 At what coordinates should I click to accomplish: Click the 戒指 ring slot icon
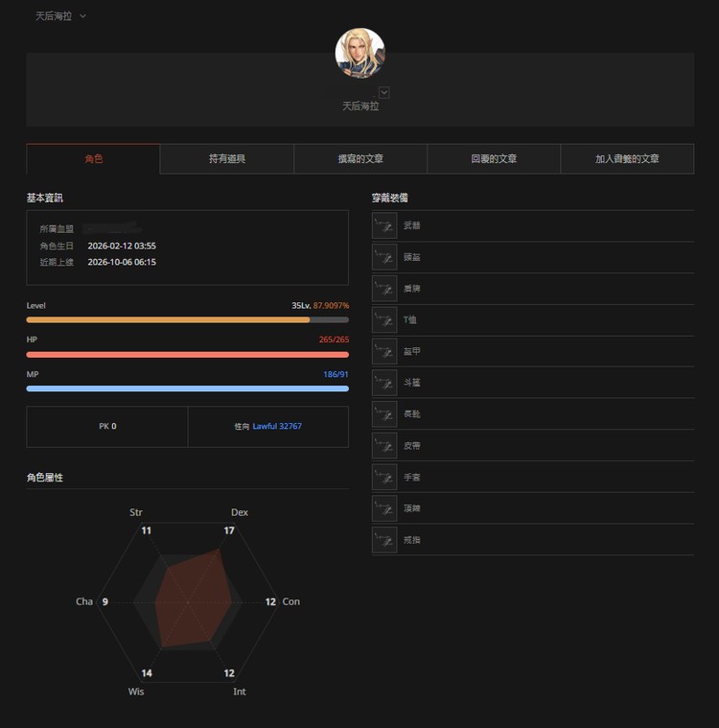point(384,540)
